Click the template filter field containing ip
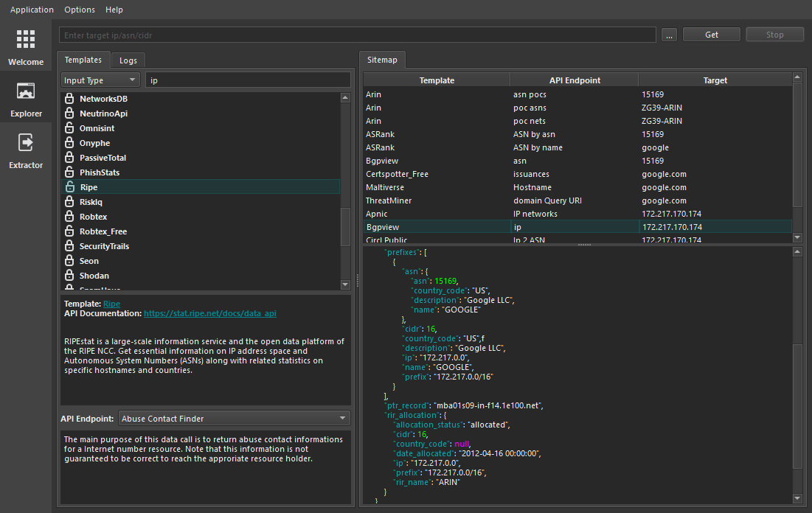The image size is (812, 513). 248,80
